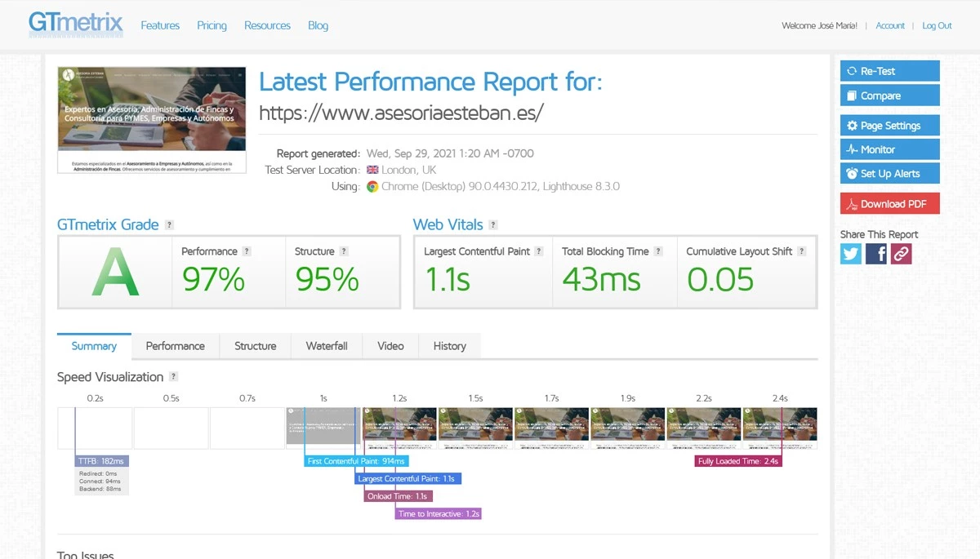Open help icon next to Web Vitals
This screenshot has width=980, height=559.
pos(493,225)
